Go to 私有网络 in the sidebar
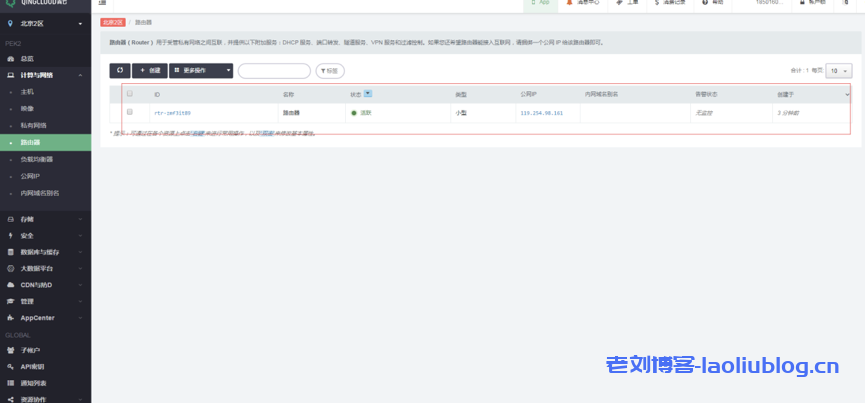The height and width of the screenshot is (403, 865). (34, 125)
